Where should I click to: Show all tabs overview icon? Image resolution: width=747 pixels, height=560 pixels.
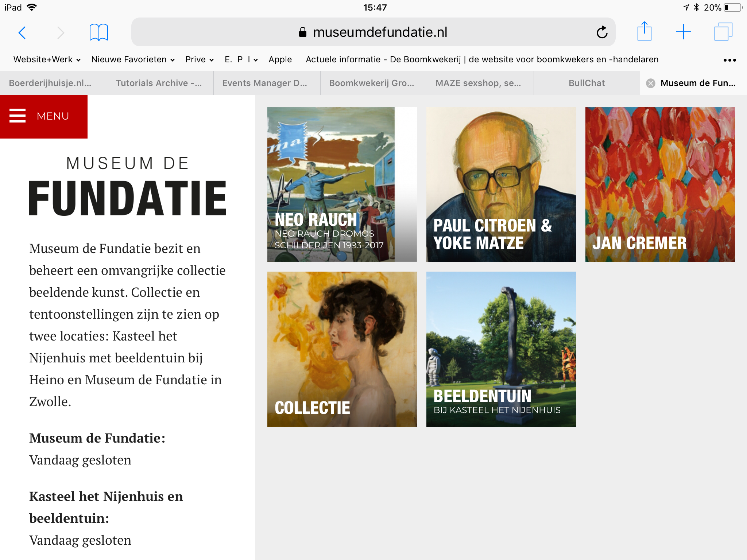pos(723,32)
